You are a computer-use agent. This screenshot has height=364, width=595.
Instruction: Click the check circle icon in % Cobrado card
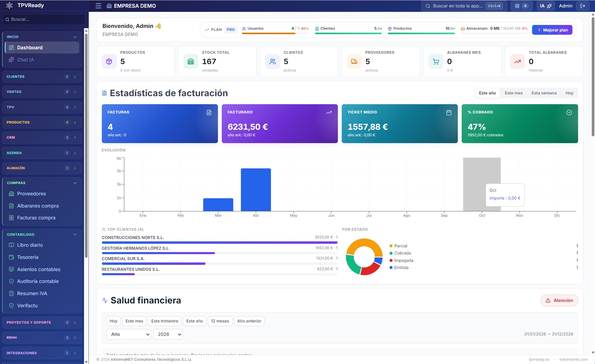click(x=569, y=113)
